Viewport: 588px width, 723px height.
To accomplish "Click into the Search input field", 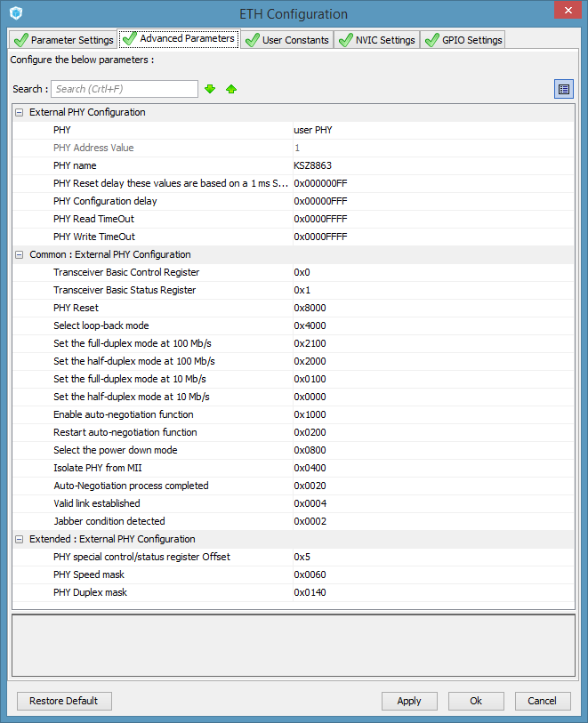I will [x=125, y=89].
